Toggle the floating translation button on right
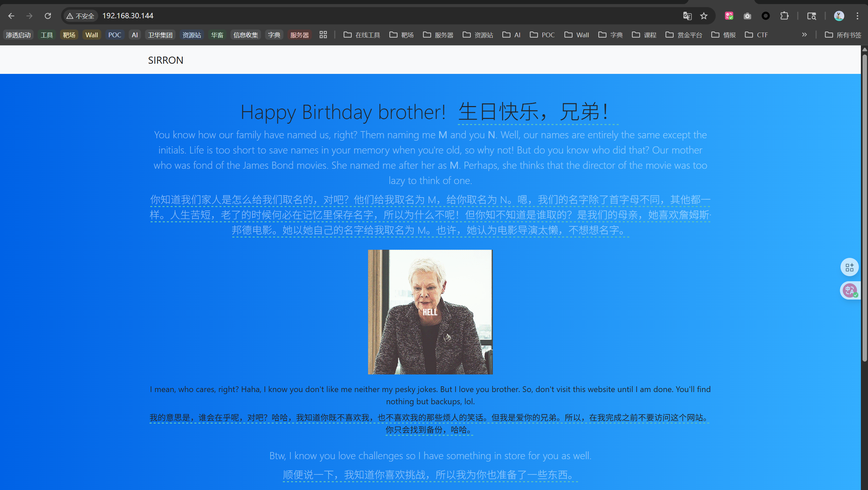The height and width of the screenshot is (490, 868). pyautogui.click(x=850, y=290)
